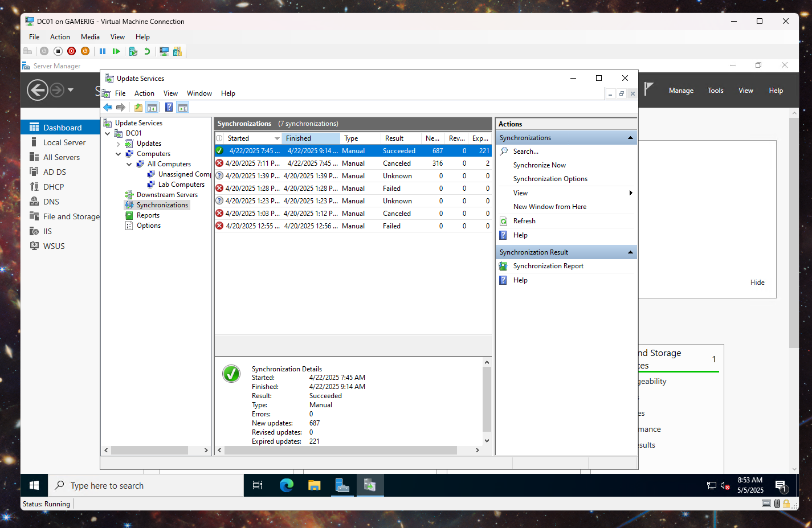Select the Lab Computers group
The image size is (812, 528).
pyautogui.click(x=181, y=185)
